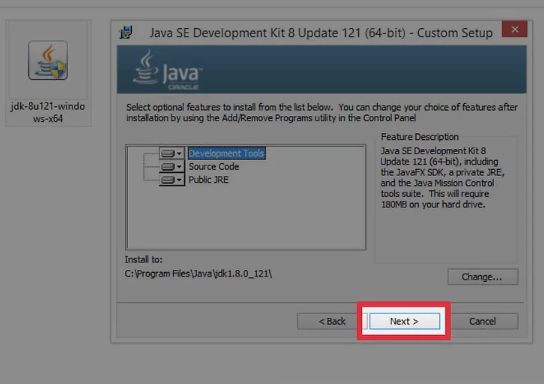Click the Custom Setup window title text
Image resolution: width=544 pixels, height=384 pixels.
(x=321, y=33)
